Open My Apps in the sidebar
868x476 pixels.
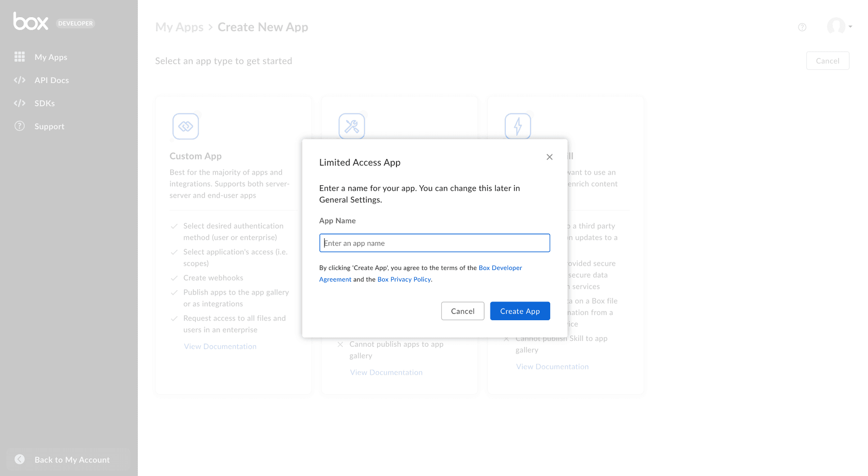point(51,57)
